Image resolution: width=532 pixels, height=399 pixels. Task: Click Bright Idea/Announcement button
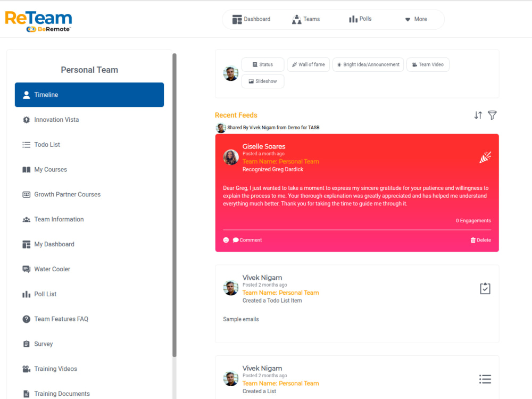pos(368,64)
